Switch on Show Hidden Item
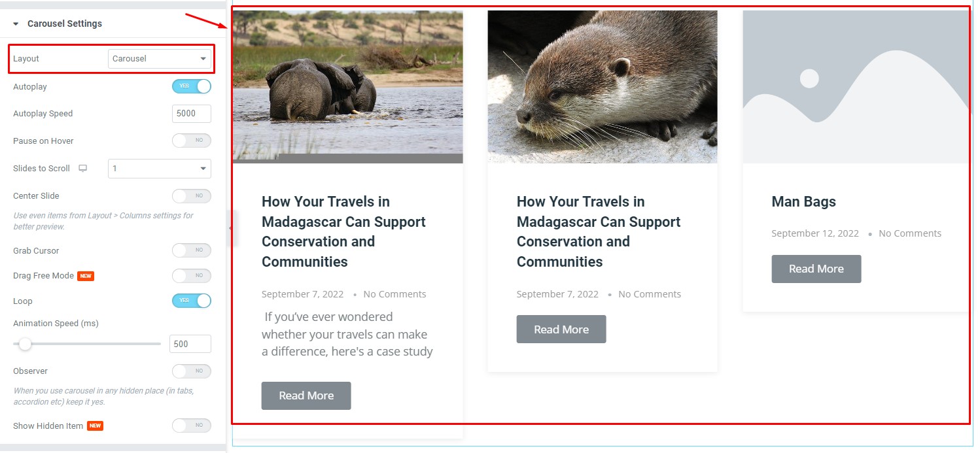The image size is (980, 453). (192, 426)
